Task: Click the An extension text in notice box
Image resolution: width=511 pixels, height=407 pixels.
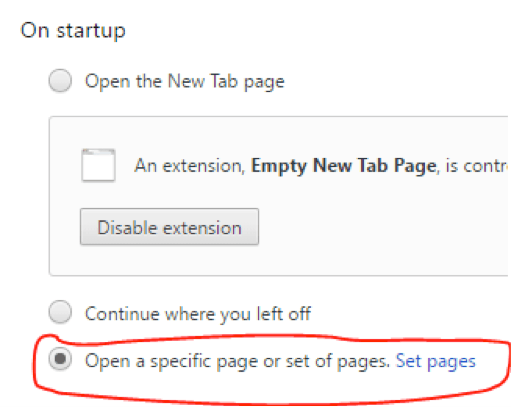Action: click(190, 166)
